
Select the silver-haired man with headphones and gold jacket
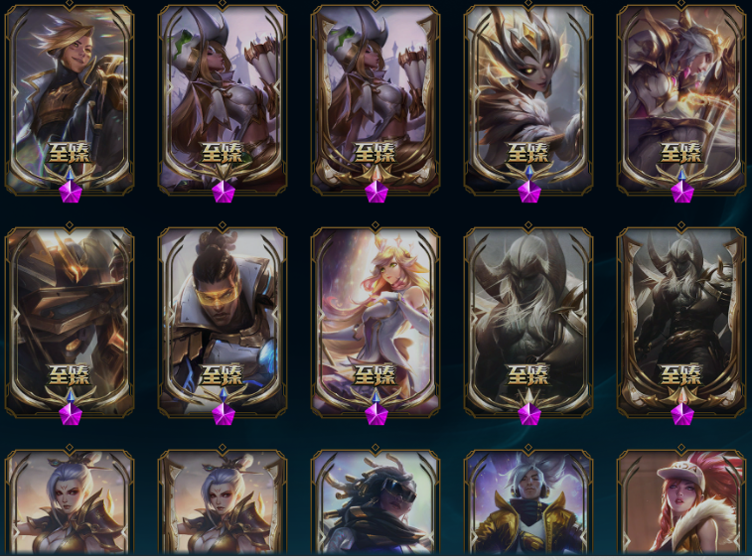pos(528,502)
